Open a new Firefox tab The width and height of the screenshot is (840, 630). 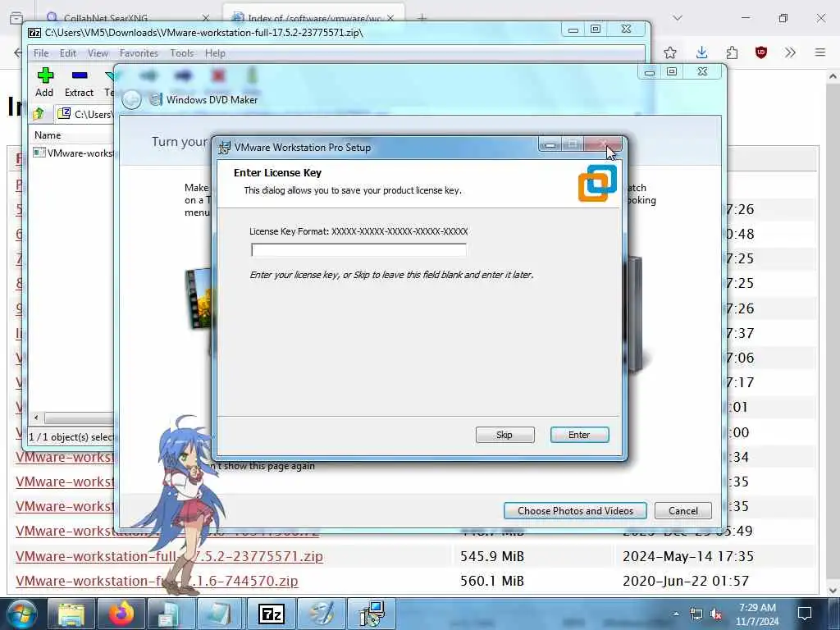click(422, 18)
